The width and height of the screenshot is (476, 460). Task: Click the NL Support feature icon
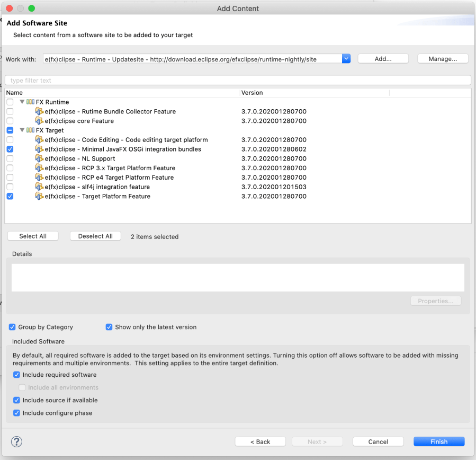pyautogui.click(x=39, y=158)
